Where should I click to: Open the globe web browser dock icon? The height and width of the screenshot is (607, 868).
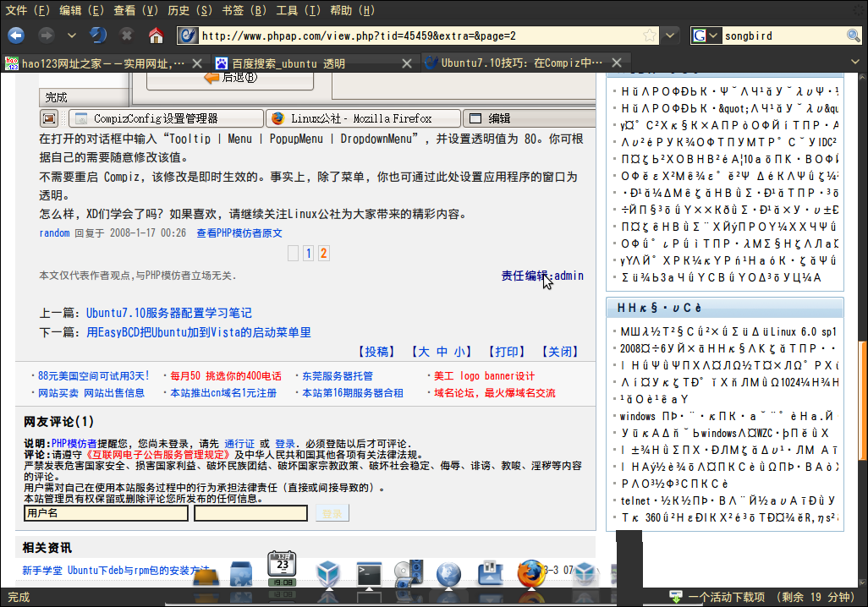[449, 574]
